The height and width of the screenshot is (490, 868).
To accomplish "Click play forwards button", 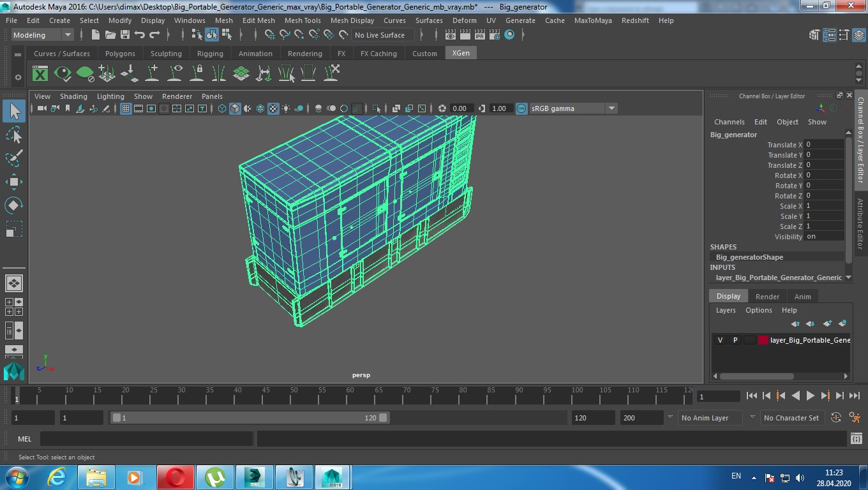I will (810, 396).
